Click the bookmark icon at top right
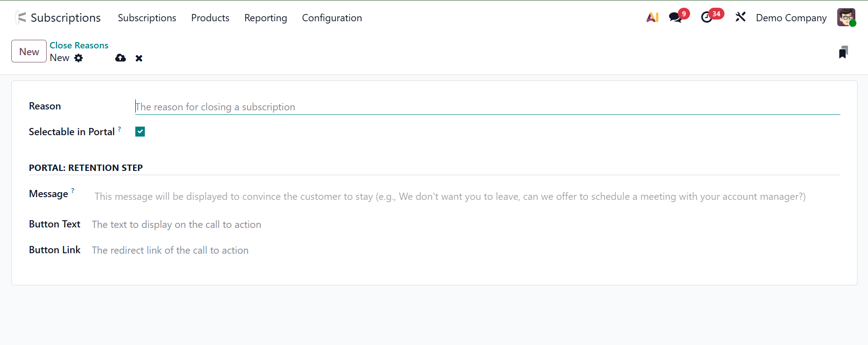The width and height of the screenshot is (868, 345). [x=843, y=52]
